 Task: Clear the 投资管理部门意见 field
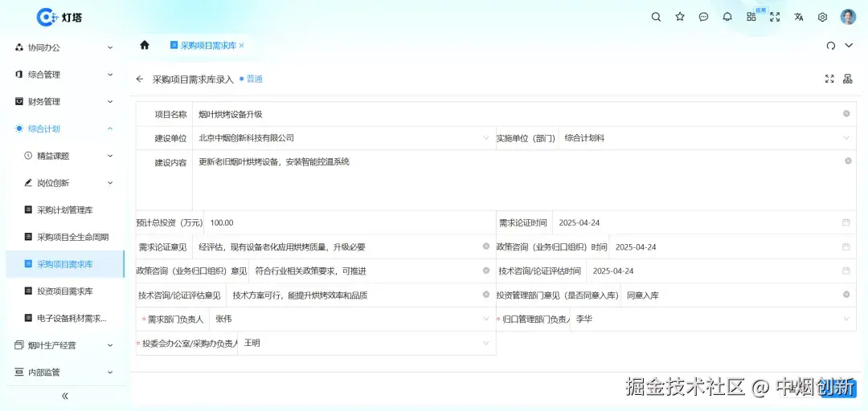[x=846, y=295]
